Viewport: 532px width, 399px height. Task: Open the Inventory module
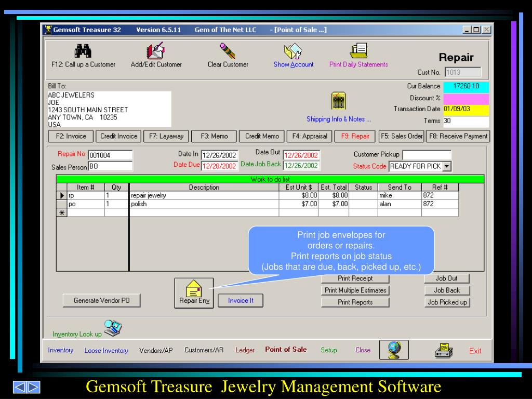point(60,350)
